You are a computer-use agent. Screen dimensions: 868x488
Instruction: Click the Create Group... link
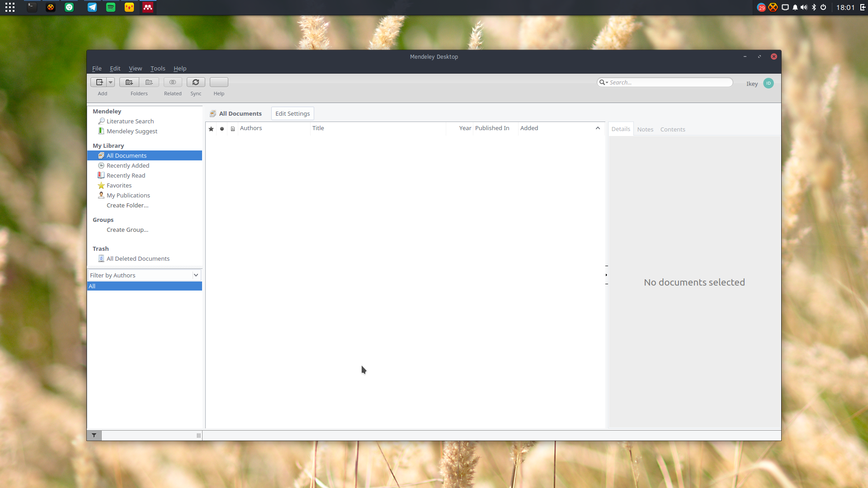pyautogui.click(x=127, y=230)
